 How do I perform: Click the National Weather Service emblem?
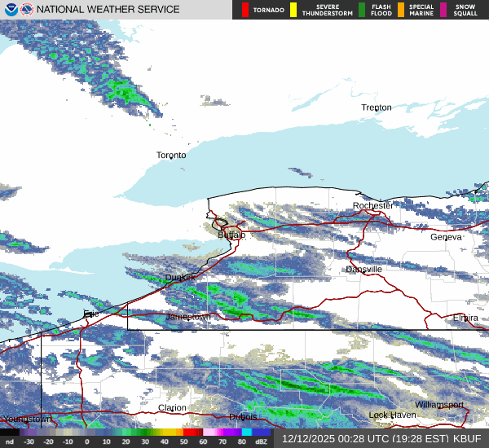[x=27, y=10]
